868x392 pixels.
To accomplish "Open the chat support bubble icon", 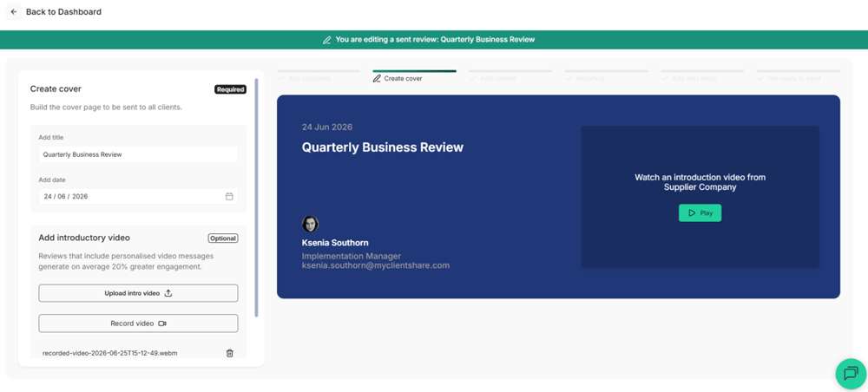I will (x=851, y=374).
